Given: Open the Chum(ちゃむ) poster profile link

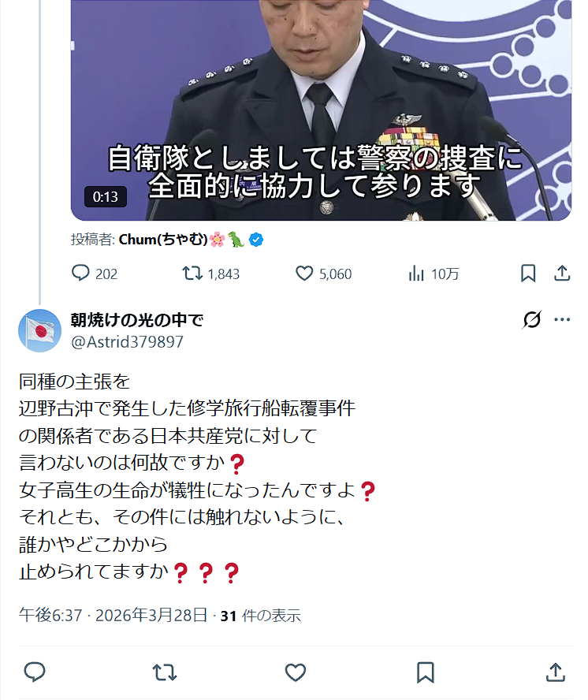Looking at the screenshot, I should (x=163, y=240).
